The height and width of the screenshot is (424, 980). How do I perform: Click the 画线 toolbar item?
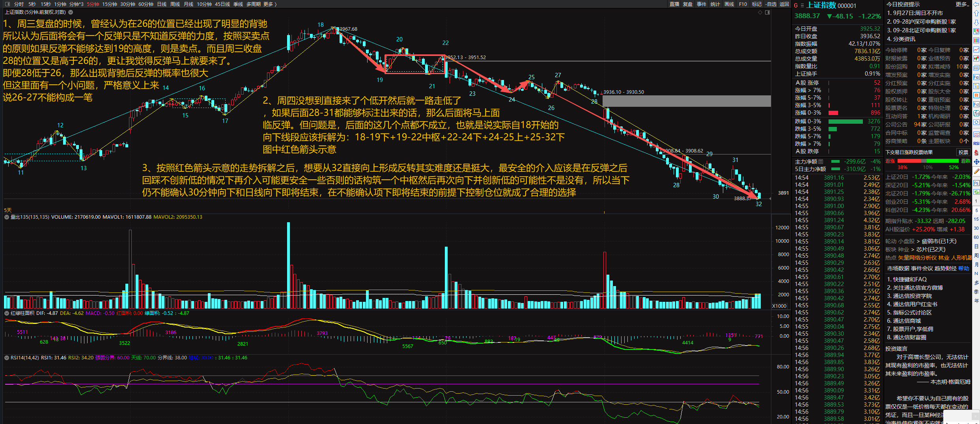click(x=729, y=4)
